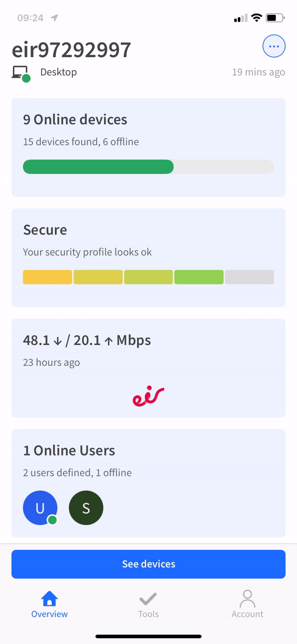Open the 9 Online devices card
The width and height of the screenshot is (297, 644).
148,148
